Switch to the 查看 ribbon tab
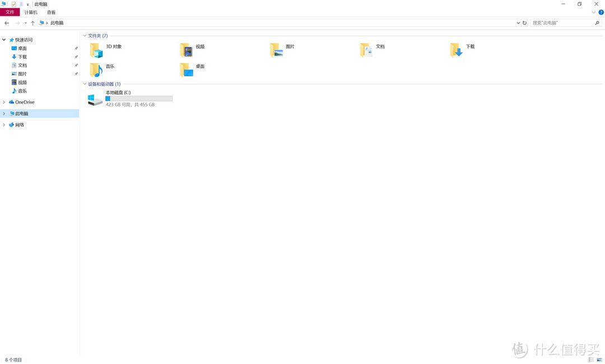605x364 pixels. click(x=52, y=12)
